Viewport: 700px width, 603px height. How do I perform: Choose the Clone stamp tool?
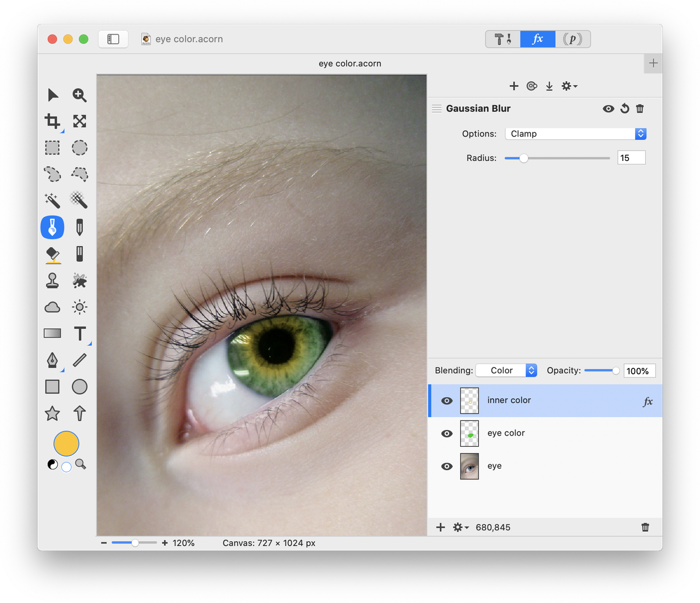(x=52, y=281)
